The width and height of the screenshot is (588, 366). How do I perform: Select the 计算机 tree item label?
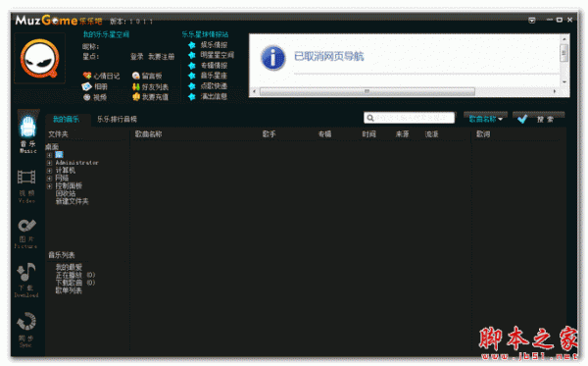(x=66, y=171)
